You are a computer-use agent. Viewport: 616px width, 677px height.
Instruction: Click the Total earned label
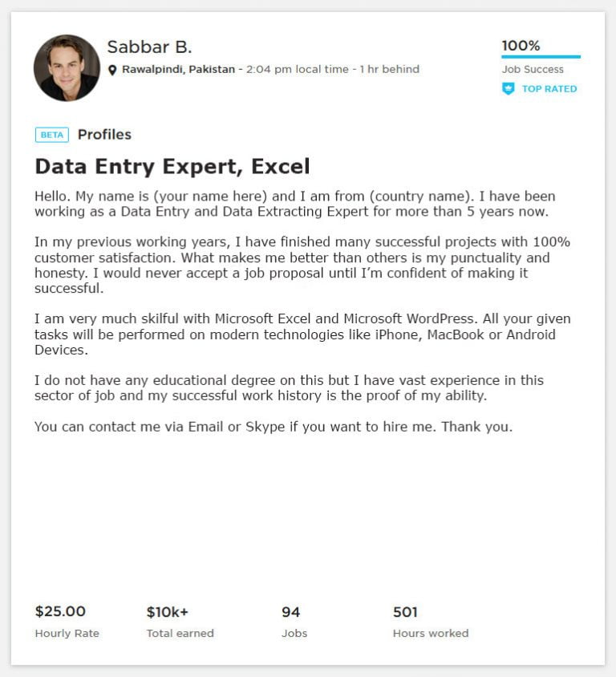click(180, 634)
